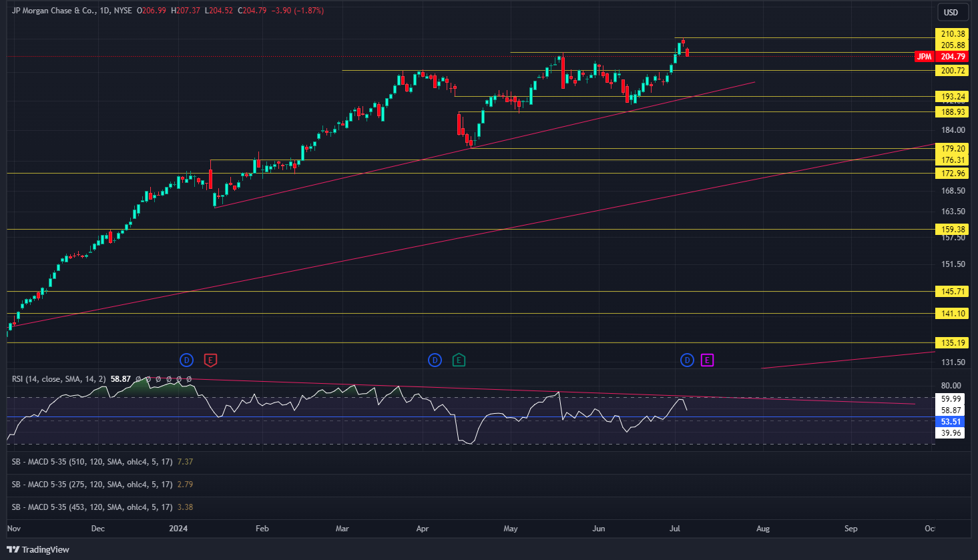
Task: Click the purple July earnings 'E' marker
Action: [x=707, y=360]
